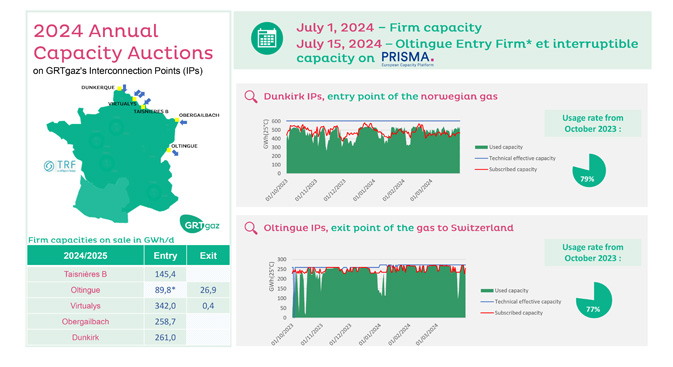Click the entry value '258,7'
This screenshot has width=673, height=367.
point(165,322)
